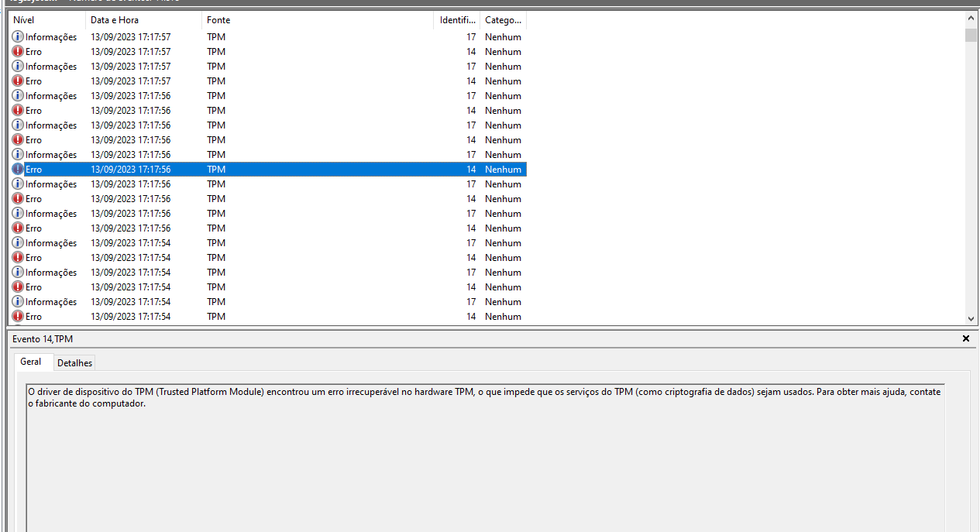
Task: Click the vertical scrollbar thumb of the event list
Action: (971, 35)
